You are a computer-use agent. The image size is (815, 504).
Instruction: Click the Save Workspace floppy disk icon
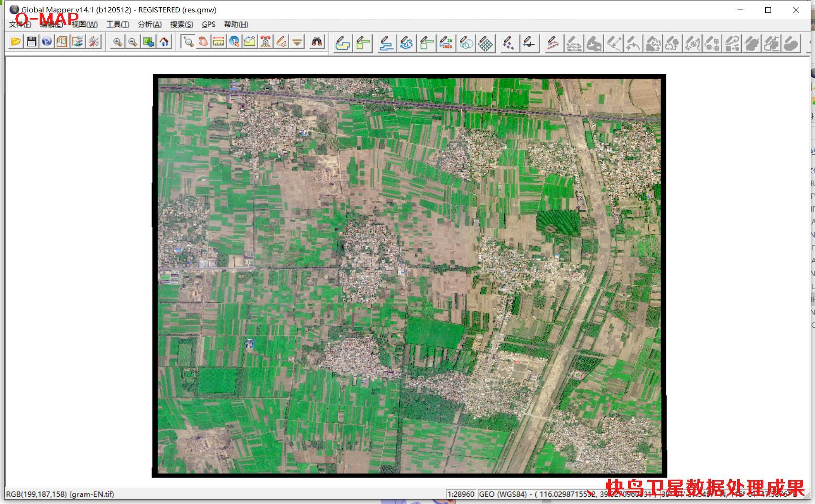32,42
